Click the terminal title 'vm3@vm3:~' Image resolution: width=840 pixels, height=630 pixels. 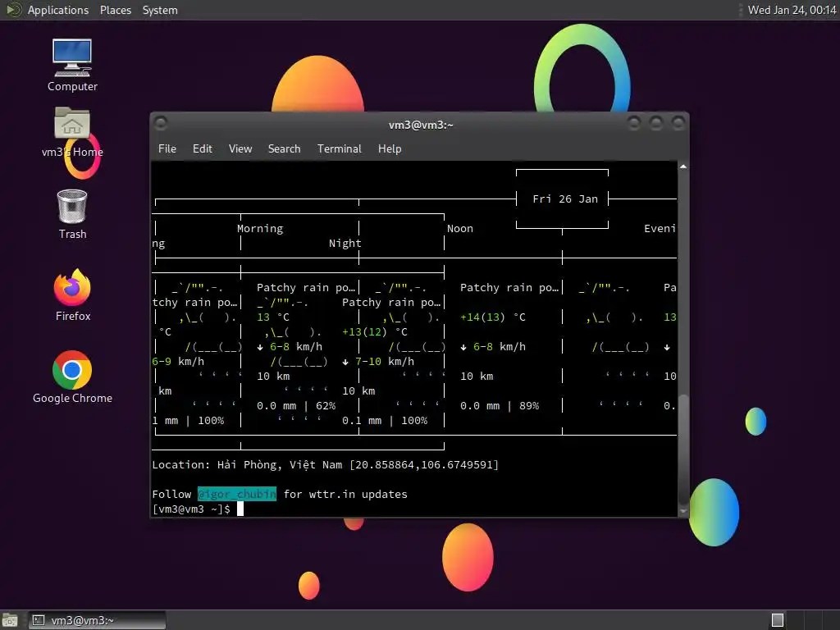pyautogui.click(x=421, y=125)
